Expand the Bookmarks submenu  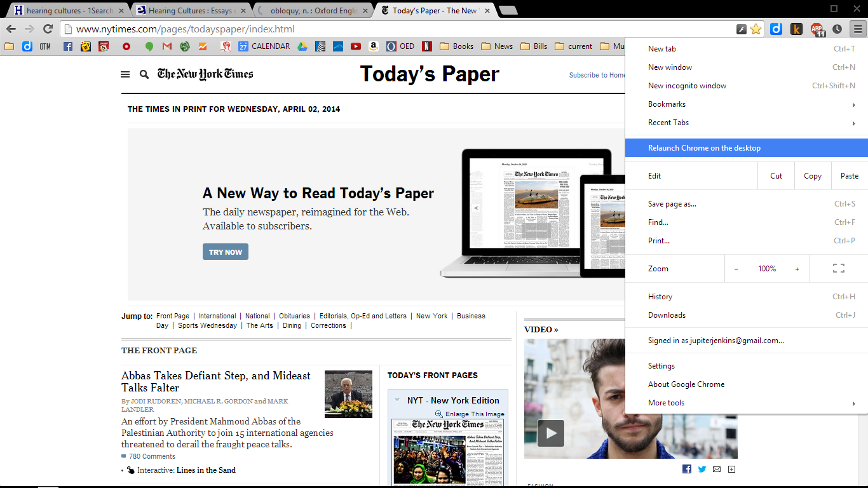click(x=747, y=104)
